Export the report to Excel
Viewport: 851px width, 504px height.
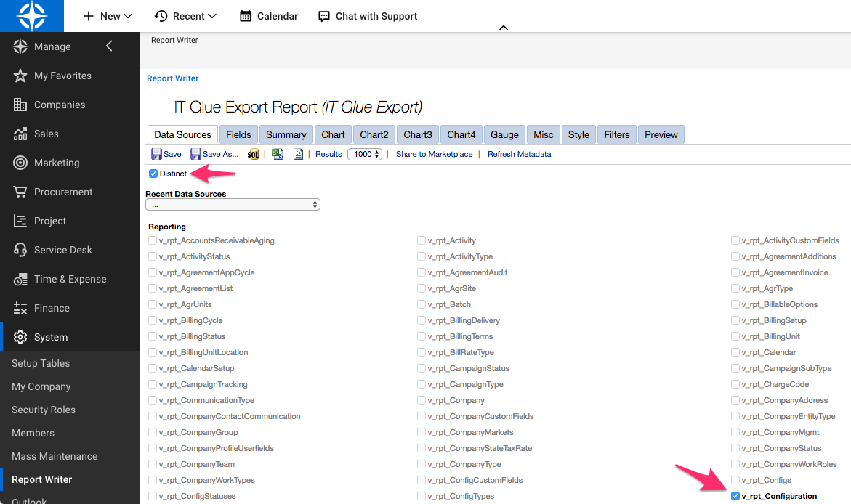click(x=278, y=154)
